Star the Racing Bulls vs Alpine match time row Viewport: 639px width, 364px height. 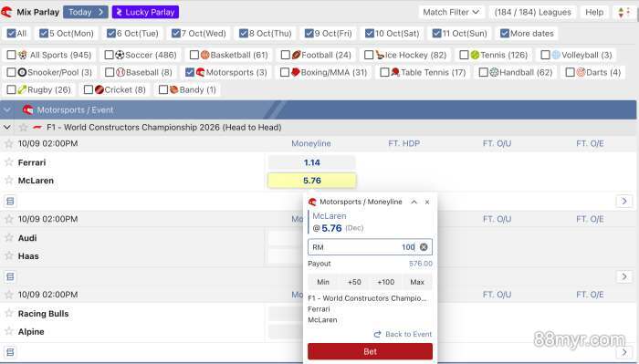tap(8, 295)
